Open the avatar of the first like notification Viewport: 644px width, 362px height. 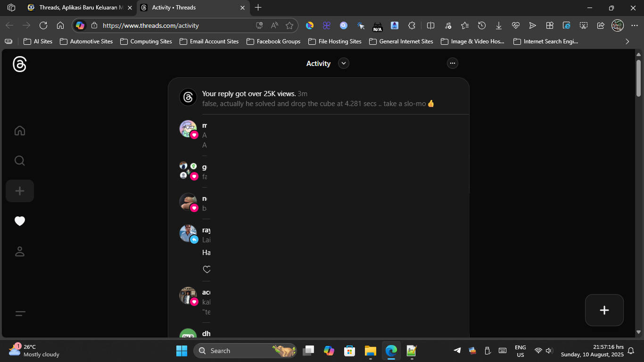pos(188,129)
